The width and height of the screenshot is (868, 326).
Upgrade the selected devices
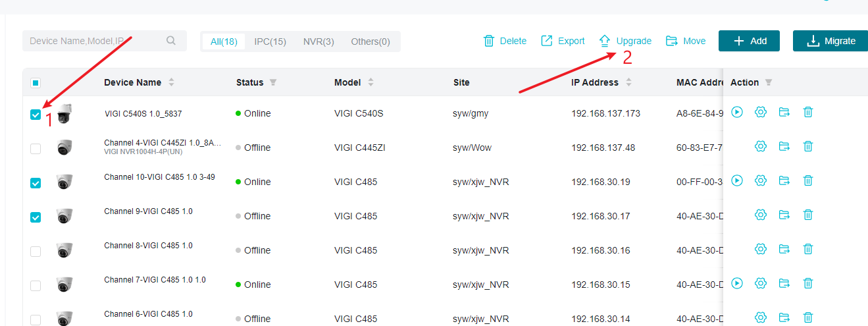625,41
